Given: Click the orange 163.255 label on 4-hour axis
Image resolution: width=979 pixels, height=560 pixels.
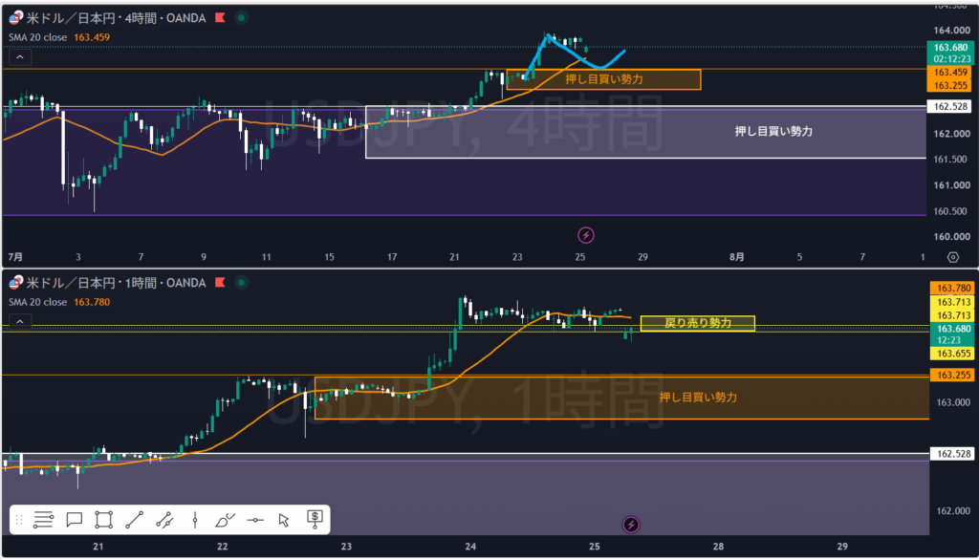Looking at the screenshot, I should [950, 86].
